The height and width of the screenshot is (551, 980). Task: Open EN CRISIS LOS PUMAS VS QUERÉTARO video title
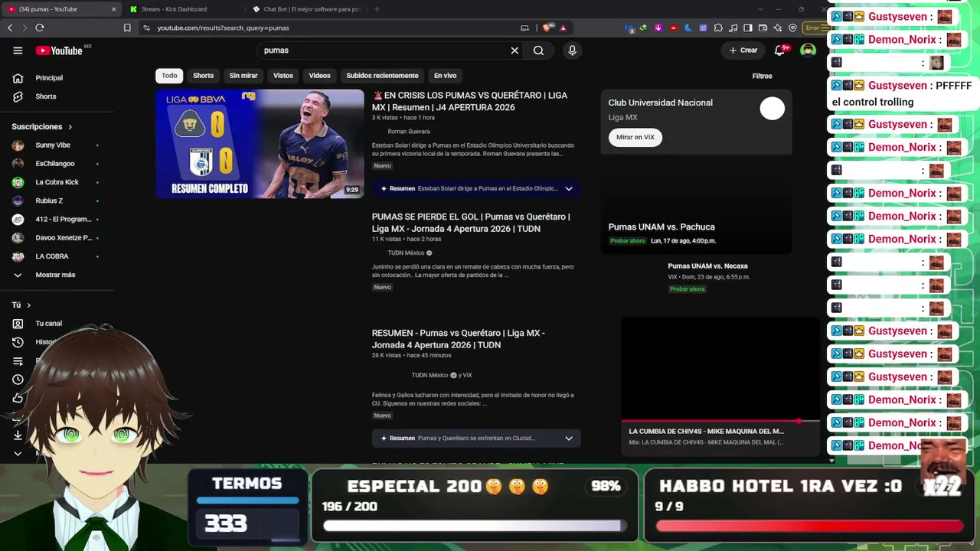[x=469, y=102]
